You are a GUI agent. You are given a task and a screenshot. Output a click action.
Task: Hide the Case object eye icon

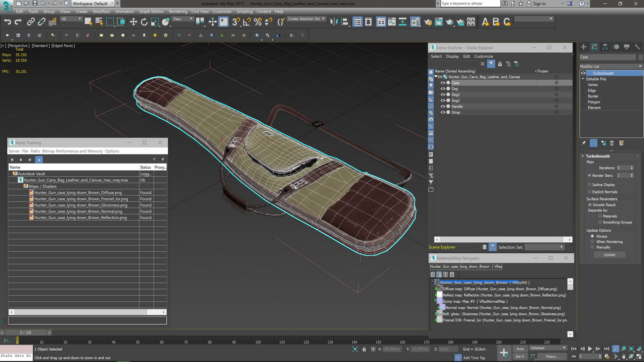(443, 83)
